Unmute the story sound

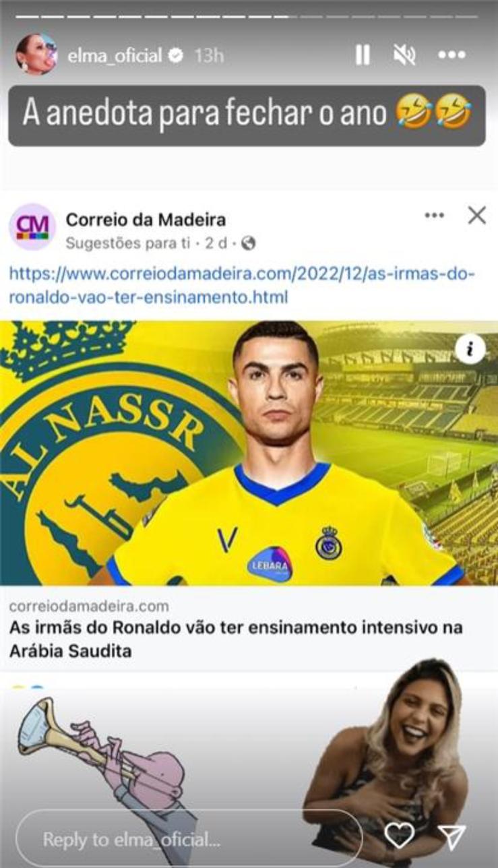point(404,55)
